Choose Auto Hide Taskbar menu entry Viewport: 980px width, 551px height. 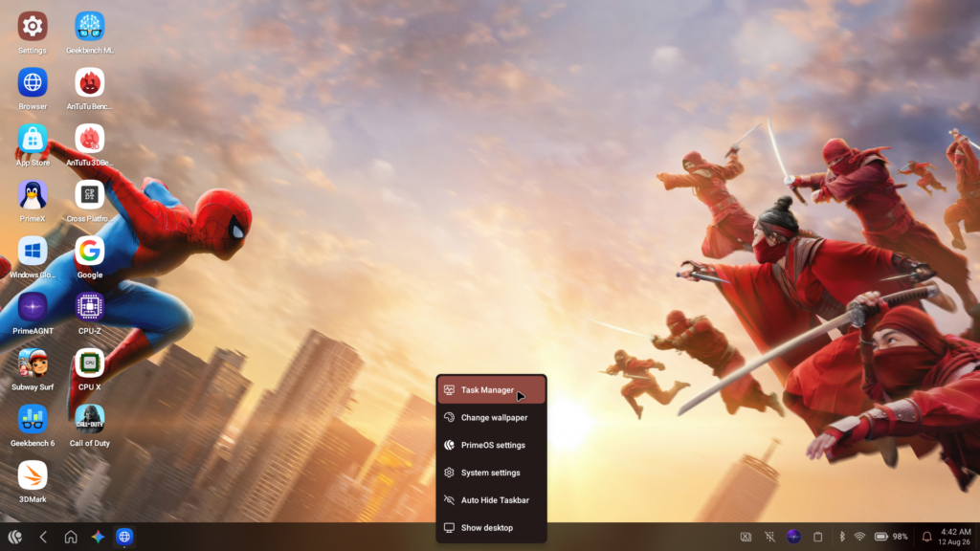pyautogui.click(x=491, y=499)
